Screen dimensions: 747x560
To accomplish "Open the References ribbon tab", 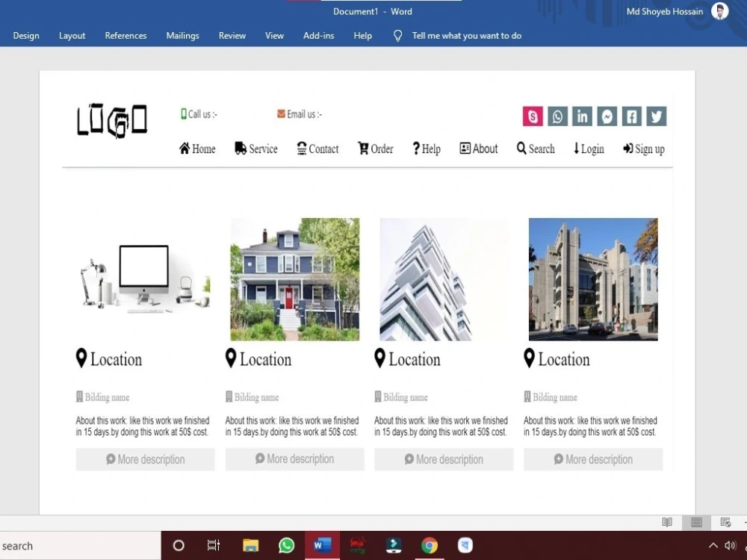I will point(125,36).
